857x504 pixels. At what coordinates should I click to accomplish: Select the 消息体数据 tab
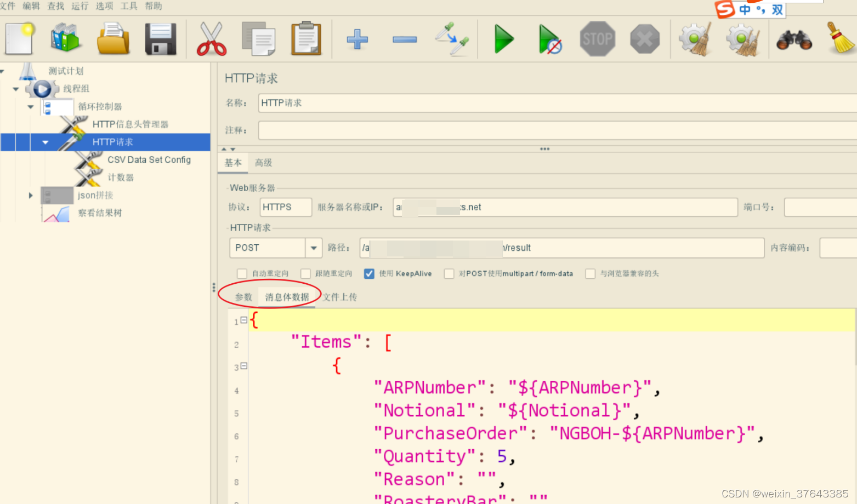coord(287,297)
